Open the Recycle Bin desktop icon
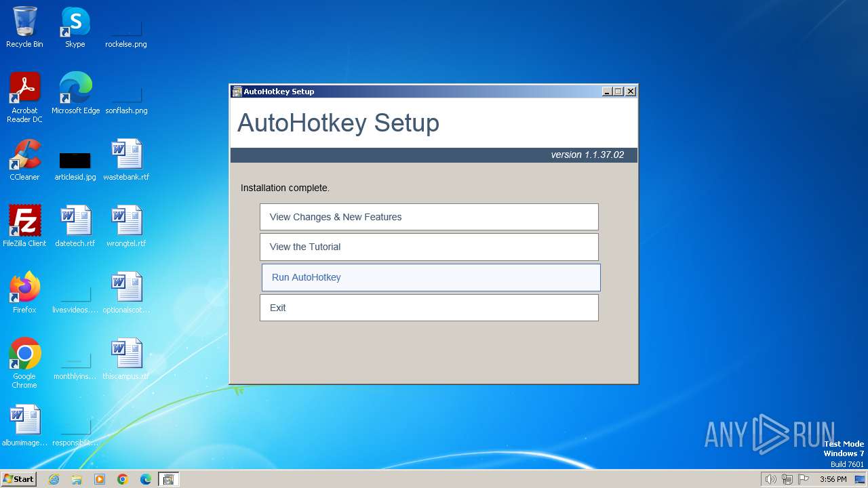 click(24, 27)
